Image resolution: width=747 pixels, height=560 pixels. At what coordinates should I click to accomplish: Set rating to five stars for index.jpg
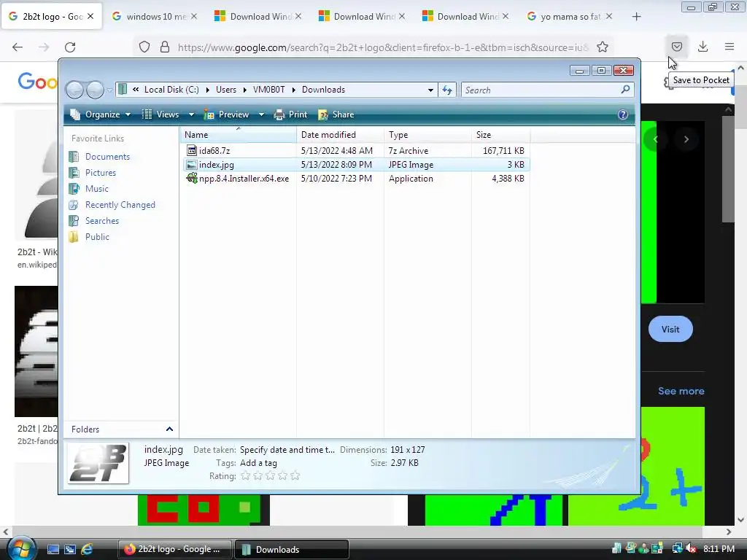[x=295, y=475]
